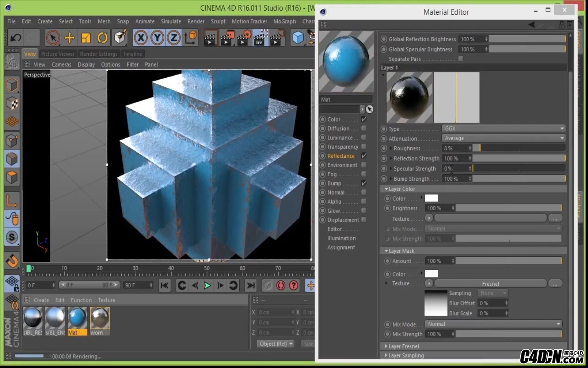Toggle the X-axis lock icon
The image size is (588, 368).
tap(140, 38)
